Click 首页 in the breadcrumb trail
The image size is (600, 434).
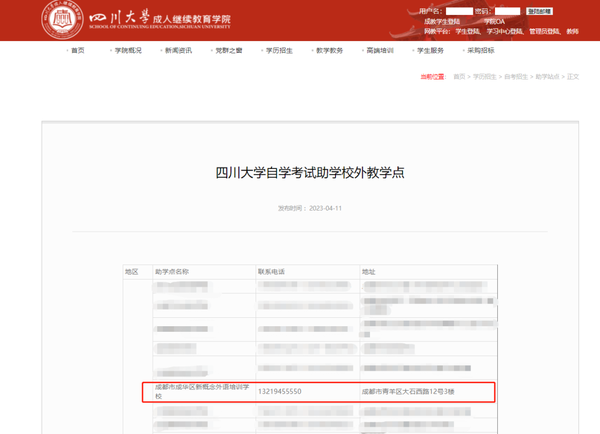coord(459,77)
